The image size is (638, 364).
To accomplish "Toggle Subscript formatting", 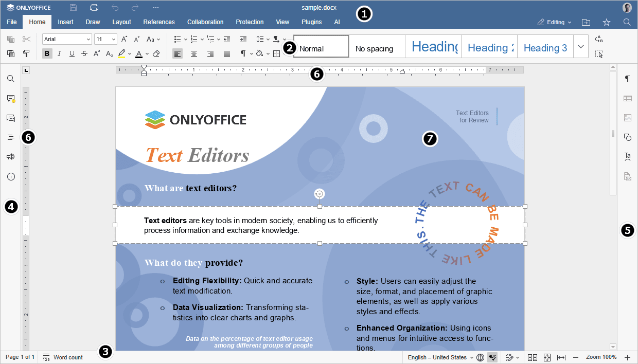I will pyautogui.click(x=109, y=53).
